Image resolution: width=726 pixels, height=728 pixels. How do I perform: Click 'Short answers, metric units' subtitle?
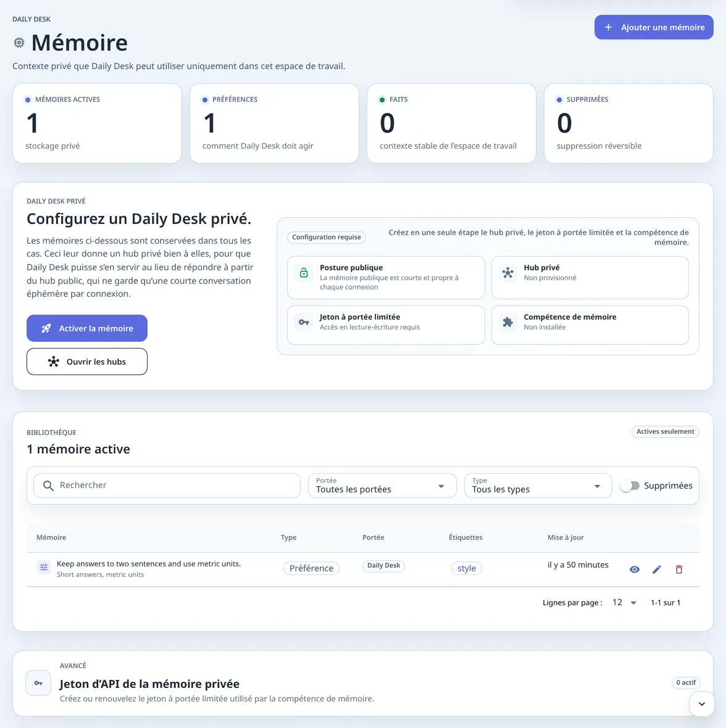pos(101,575)
